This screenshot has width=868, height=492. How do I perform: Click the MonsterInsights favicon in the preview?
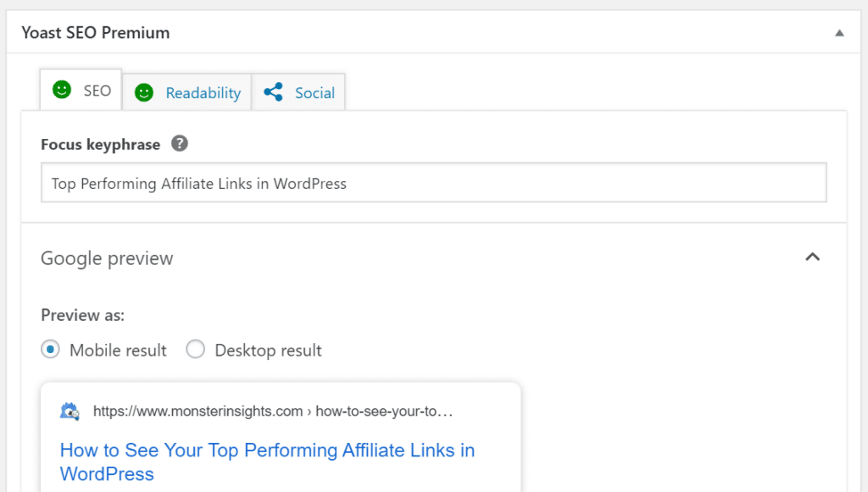point(70,412)
